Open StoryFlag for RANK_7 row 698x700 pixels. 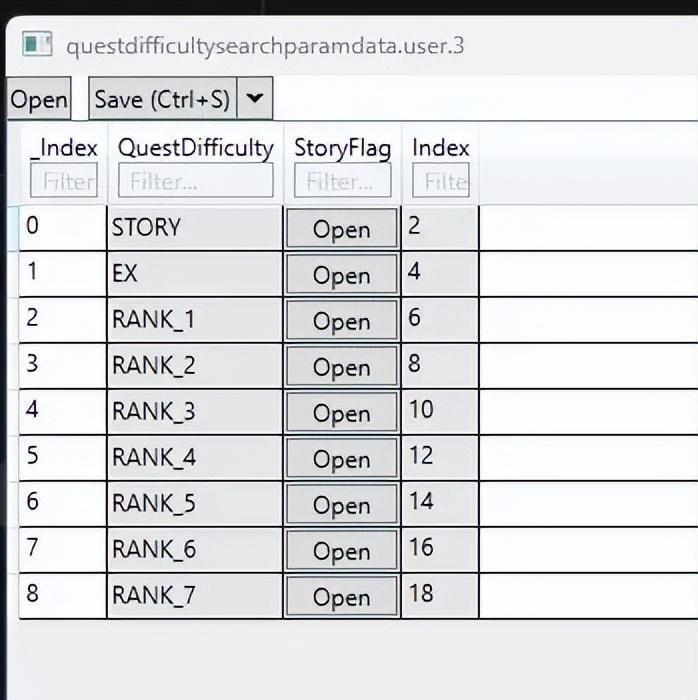pos(341,596)
